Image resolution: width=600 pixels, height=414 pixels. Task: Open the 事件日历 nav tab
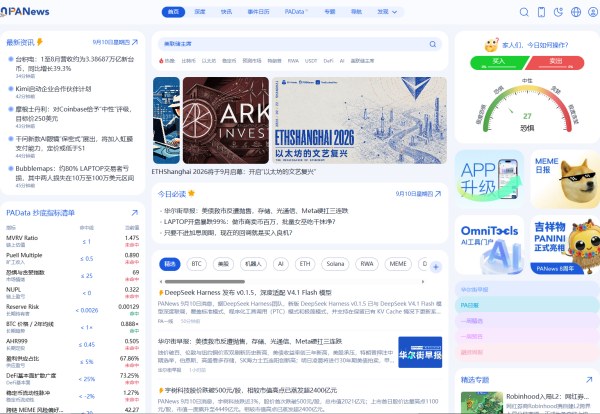click(x=258, y=12)
